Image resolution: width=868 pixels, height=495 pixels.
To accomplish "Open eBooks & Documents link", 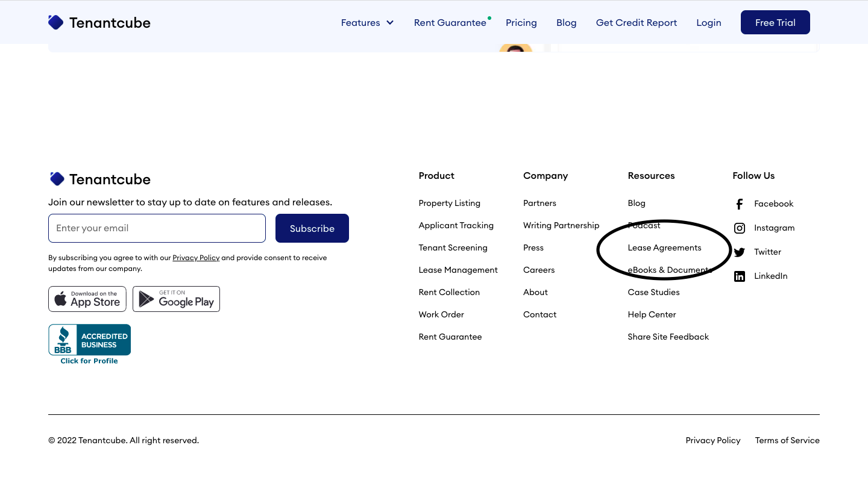I will [670, 270].
